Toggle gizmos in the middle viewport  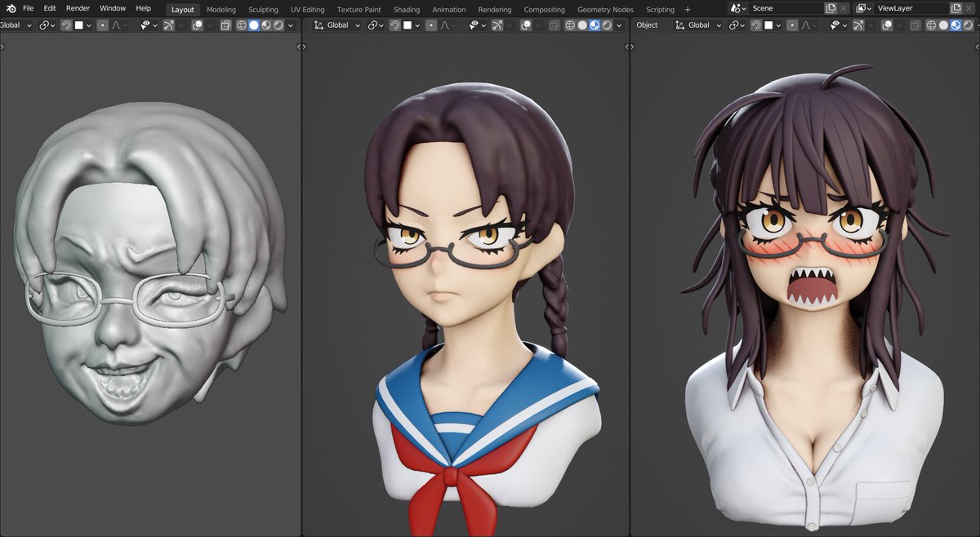[497, 25]
